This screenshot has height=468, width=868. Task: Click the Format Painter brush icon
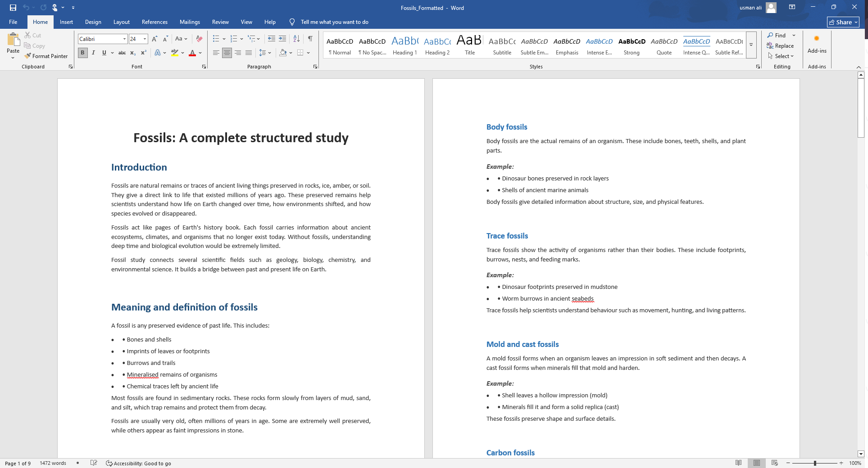coord(28,56)
